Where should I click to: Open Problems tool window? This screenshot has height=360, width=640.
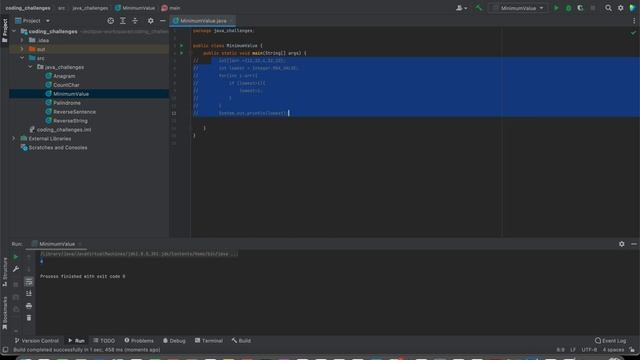coord(139,340)
